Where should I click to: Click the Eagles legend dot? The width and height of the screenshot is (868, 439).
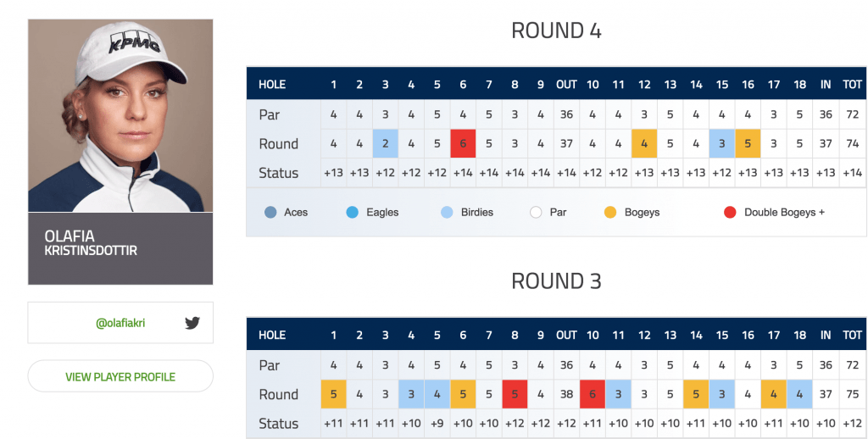(x=352, y=212)
